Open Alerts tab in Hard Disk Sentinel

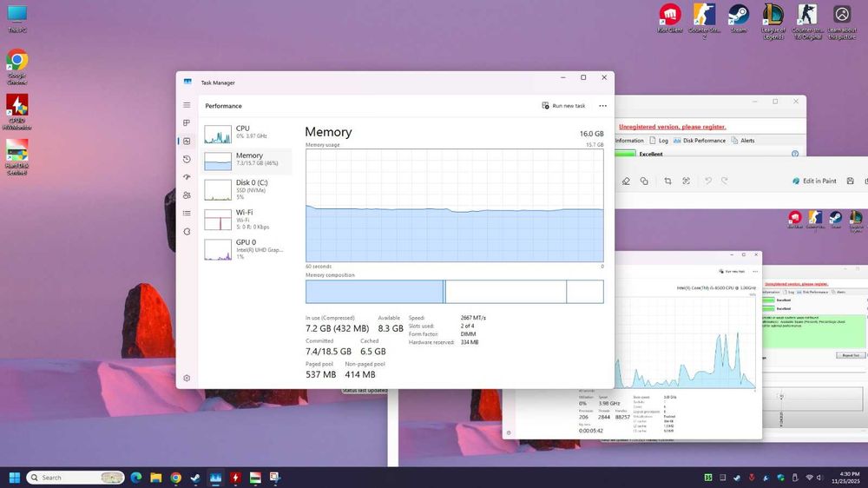coord(743,141)
